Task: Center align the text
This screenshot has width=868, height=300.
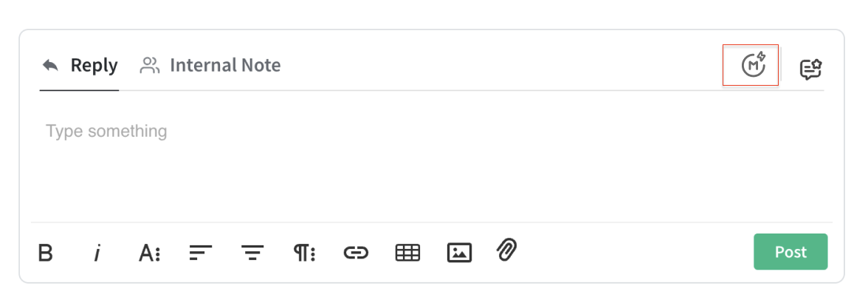Action: (x=252, y=253)
